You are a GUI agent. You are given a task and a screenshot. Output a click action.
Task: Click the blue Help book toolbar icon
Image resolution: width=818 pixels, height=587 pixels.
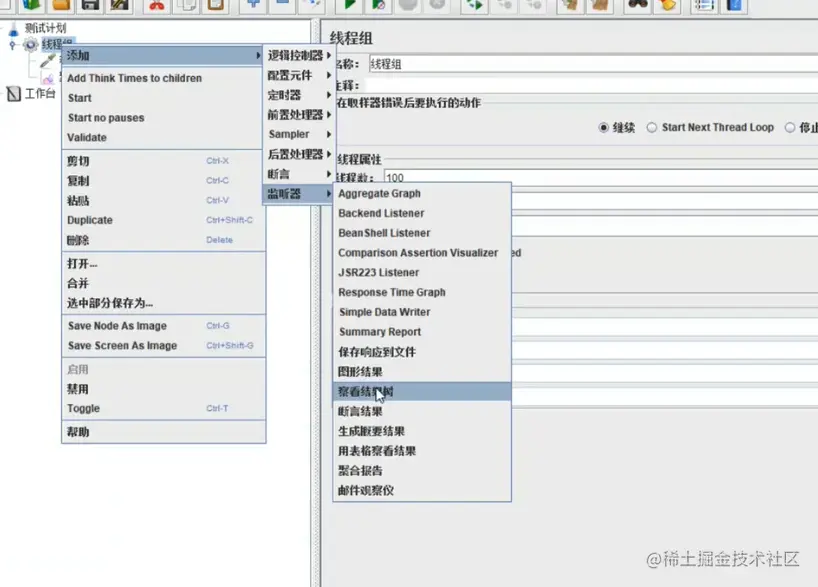[x=734, y=5]
